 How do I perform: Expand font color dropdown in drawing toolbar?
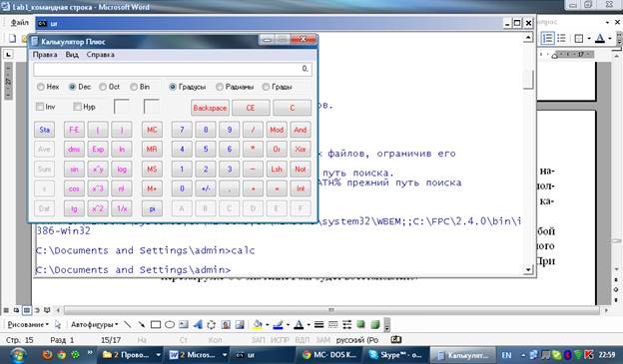(x=308, y=325)
